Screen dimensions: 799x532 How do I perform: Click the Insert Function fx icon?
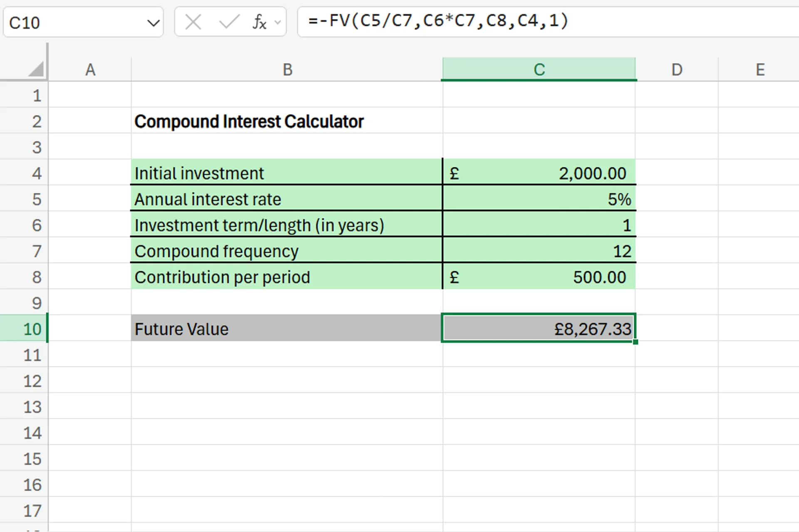point(259,22)
